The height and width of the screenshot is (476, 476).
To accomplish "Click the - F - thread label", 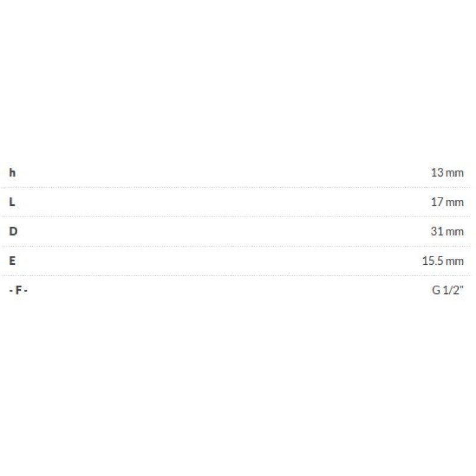I will (18, 290).
